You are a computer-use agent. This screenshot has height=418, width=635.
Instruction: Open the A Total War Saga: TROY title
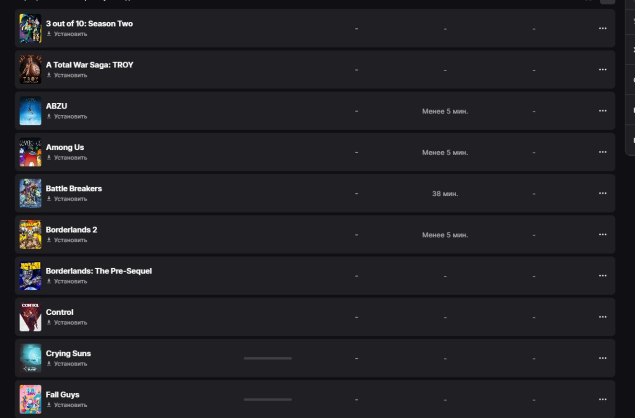pyautogui.click(x=89, y=65)
